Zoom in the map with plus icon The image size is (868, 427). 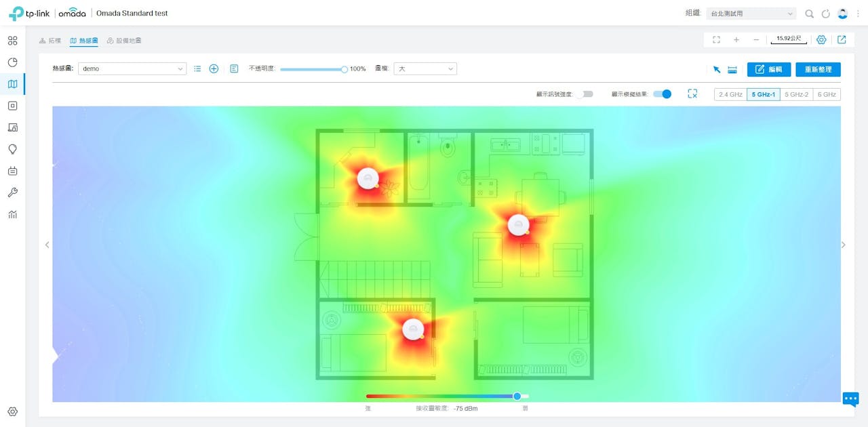[x=736, y=40]
